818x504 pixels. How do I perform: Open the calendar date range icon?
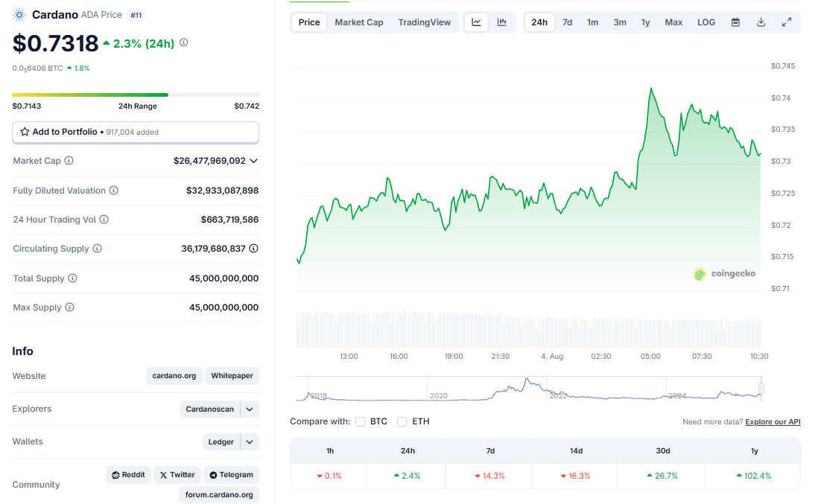point(735,22)
